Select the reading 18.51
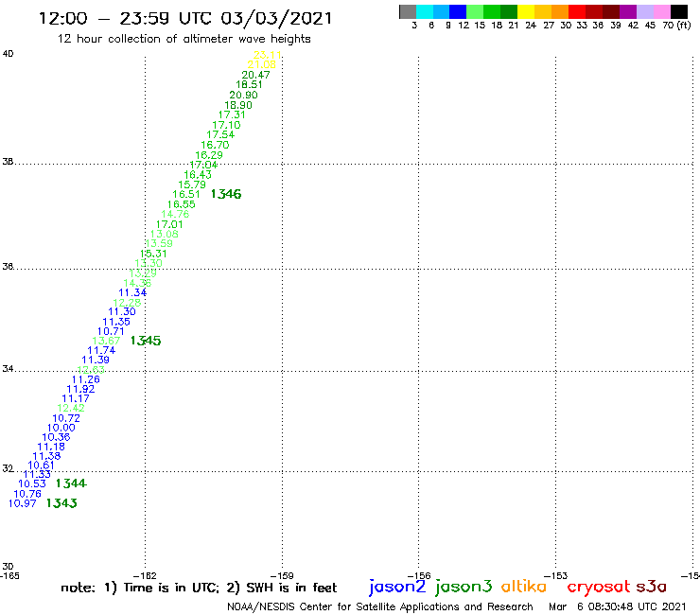 [x=249, y=85]
